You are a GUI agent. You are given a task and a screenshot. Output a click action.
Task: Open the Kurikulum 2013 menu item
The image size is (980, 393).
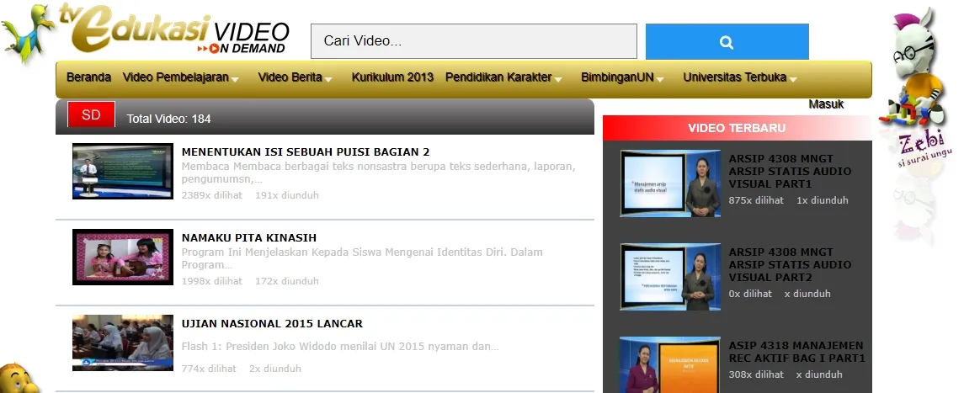click(392, 77)
